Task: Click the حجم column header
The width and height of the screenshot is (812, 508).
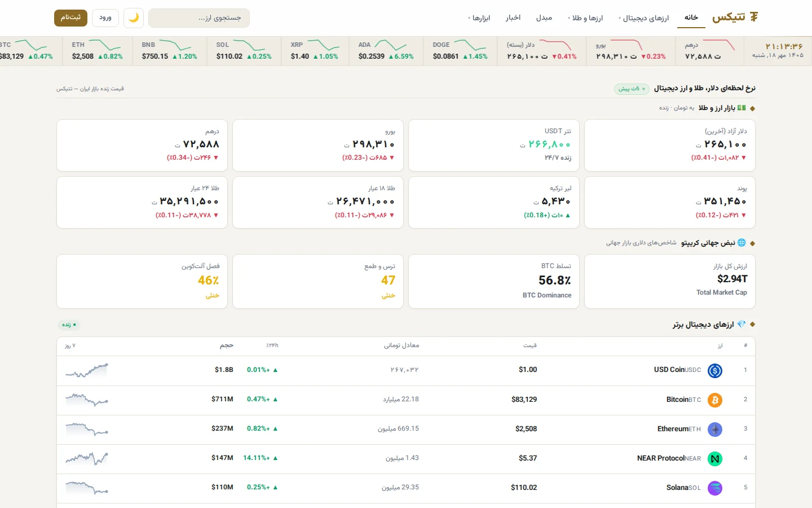Action: [x=227, y=345]
